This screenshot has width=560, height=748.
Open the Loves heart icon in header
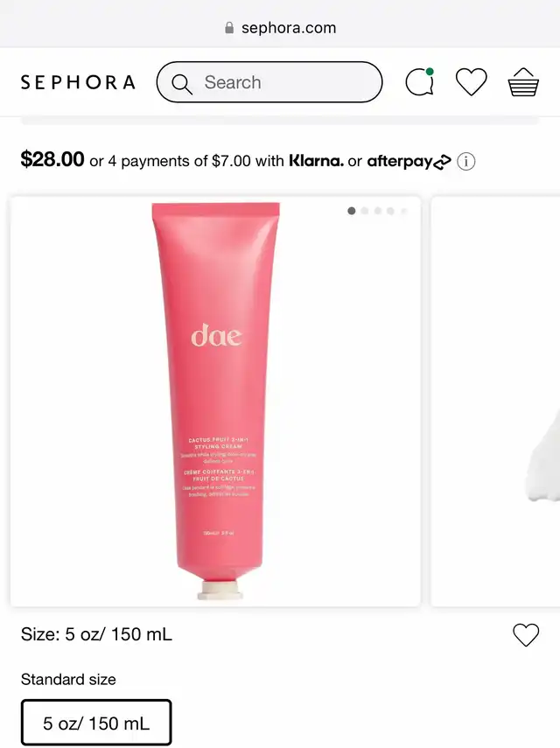472,82
